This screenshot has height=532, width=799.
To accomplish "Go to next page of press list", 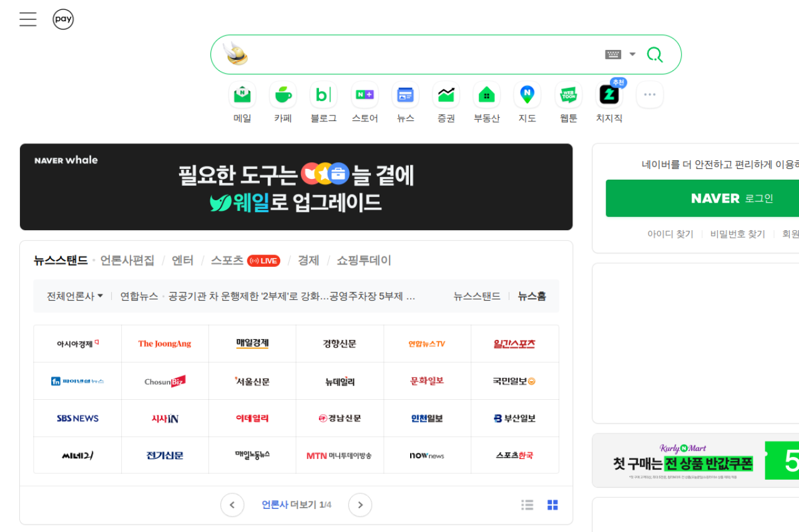I will (360, 505).
